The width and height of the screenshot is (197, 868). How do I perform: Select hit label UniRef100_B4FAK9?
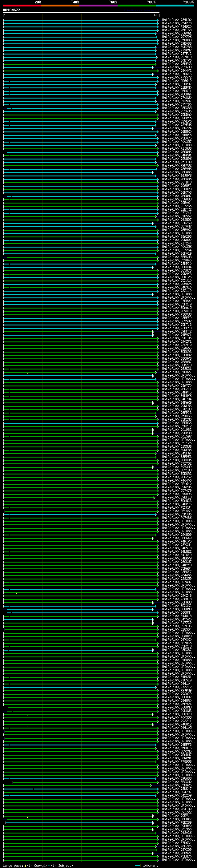177,403
